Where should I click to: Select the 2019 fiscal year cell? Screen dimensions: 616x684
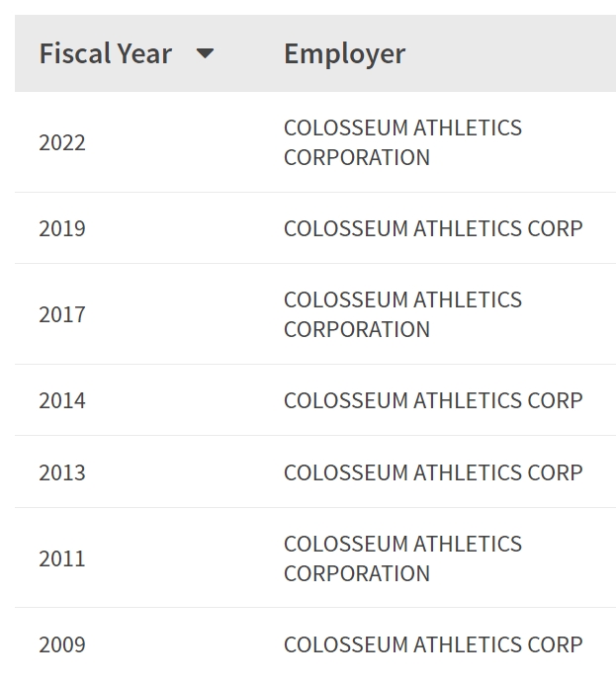(x=62, y=228)
